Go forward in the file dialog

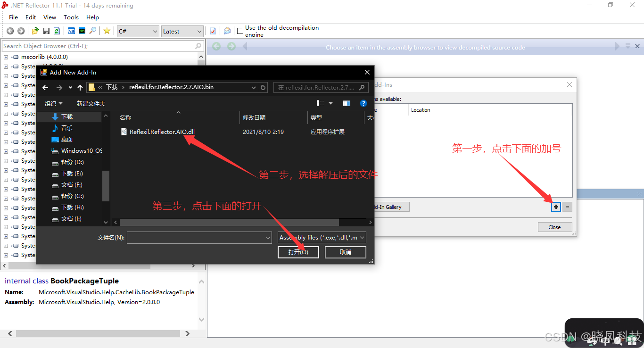point(59,87)
